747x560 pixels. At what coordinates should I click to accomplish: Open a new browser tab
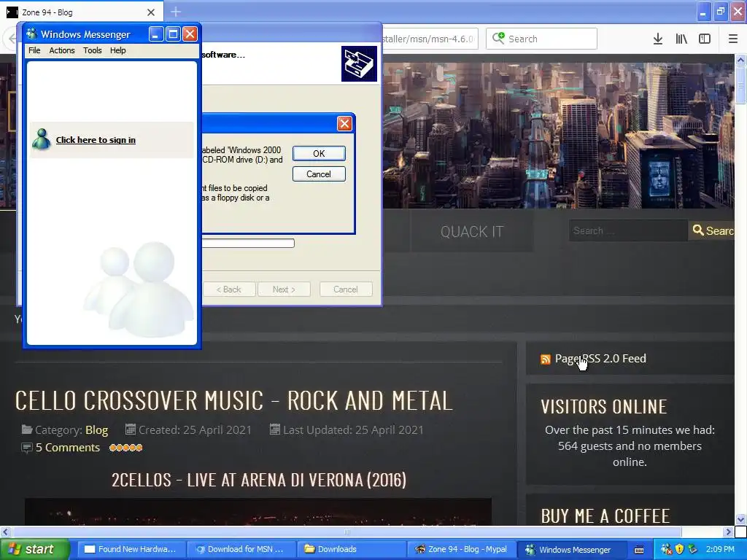176,12
